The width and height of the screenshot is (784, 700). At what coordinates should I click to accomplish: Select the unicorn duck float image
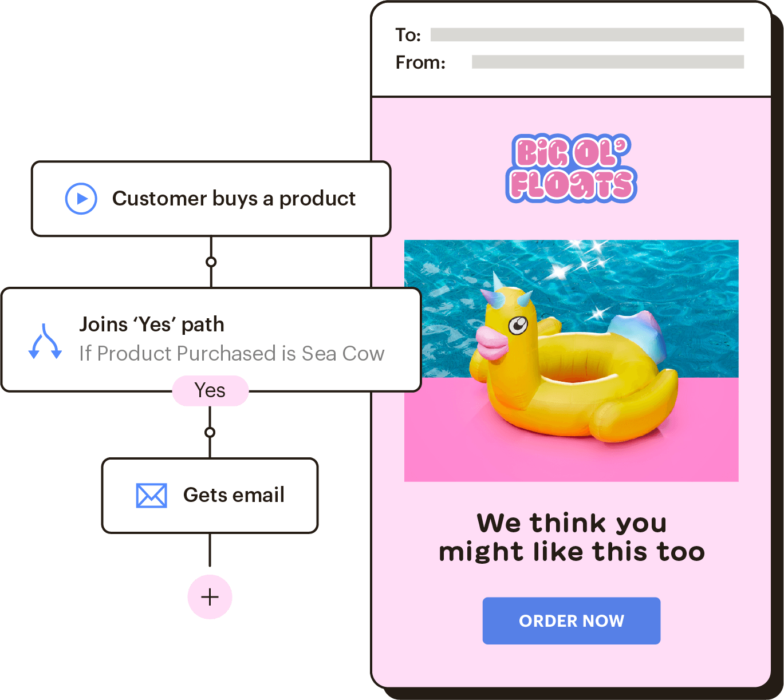pos(572,361)
